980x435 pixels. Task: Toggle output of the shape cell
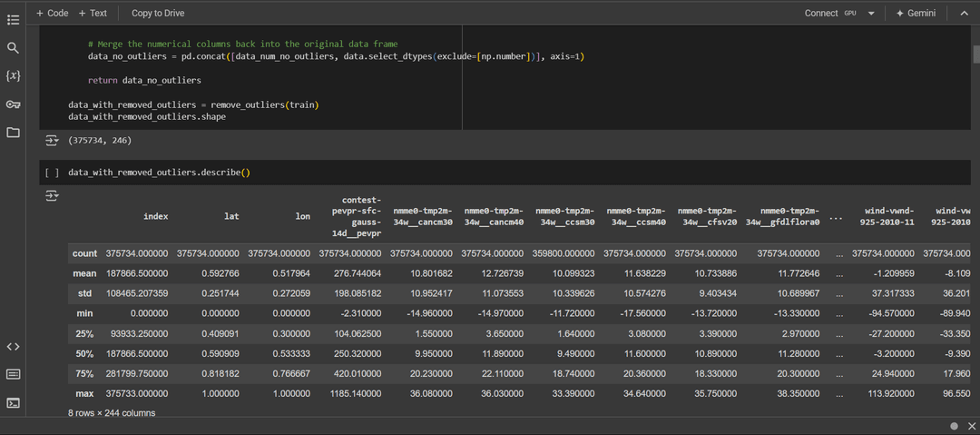tap(52, 141)
